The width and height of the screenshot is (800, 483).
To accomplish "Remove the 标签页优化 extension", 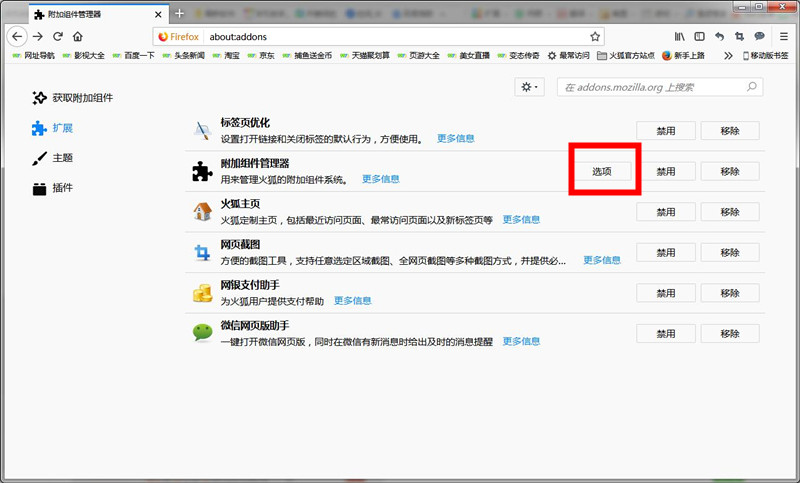I will pos(730,131).
